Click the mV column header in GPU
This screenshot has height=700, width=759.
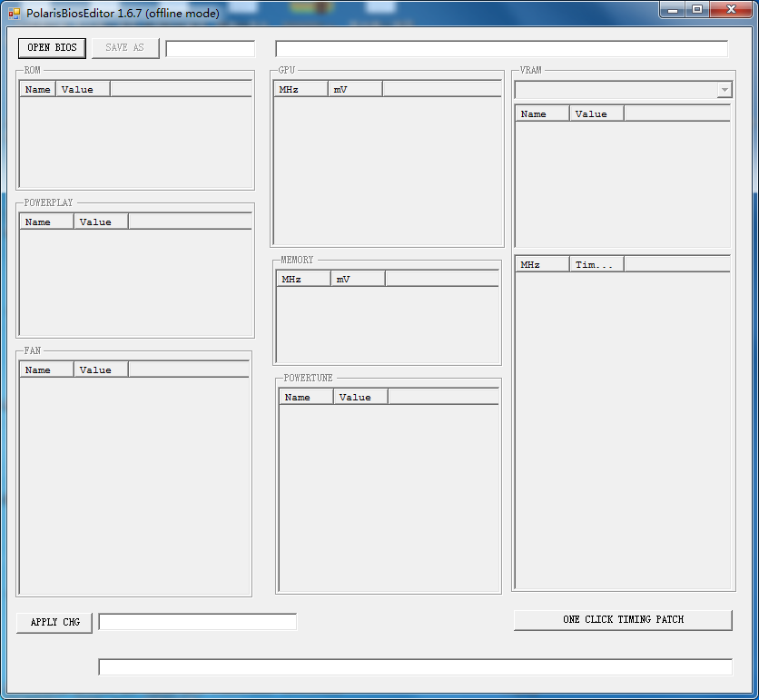tap(354, 89)
